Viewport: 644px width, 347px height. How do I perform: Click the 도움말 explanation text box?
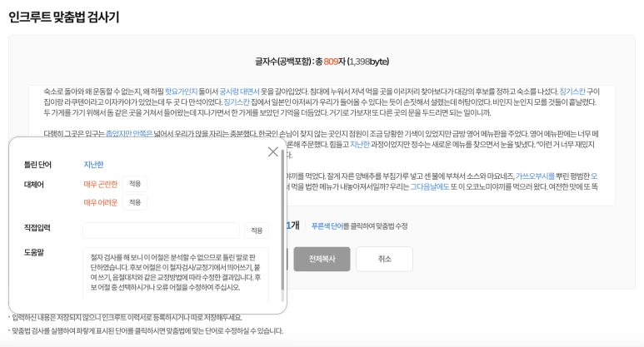coord(176,274)
